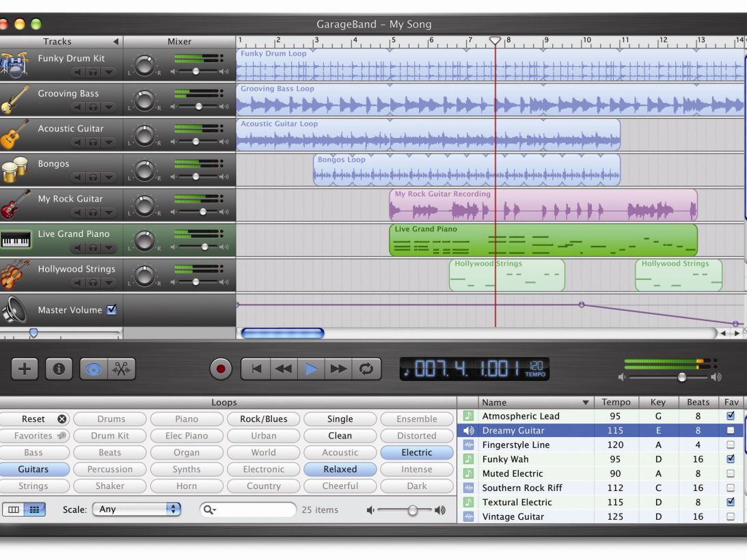Image resolution: width=747 pixels, height=560 pixels.
Task: Adjust the master output volume slider
Action: coord(682,377)
